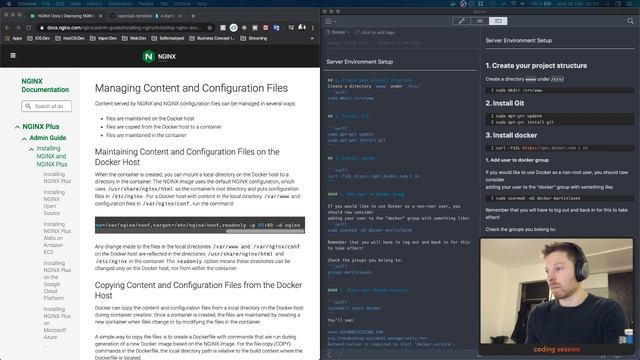This screenshot has height=360, width=640.
Task: Open the macOSDev bookmarks folder
Action: pyautogui.click(x=70, y=38)
